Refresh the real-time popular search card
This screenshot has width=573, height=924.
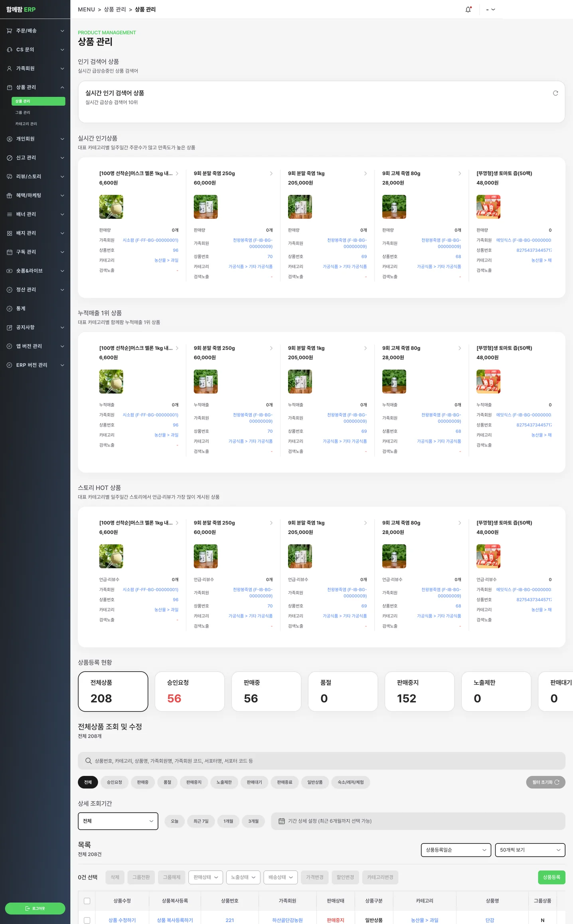pyautogui.click(x=555, y=93)
